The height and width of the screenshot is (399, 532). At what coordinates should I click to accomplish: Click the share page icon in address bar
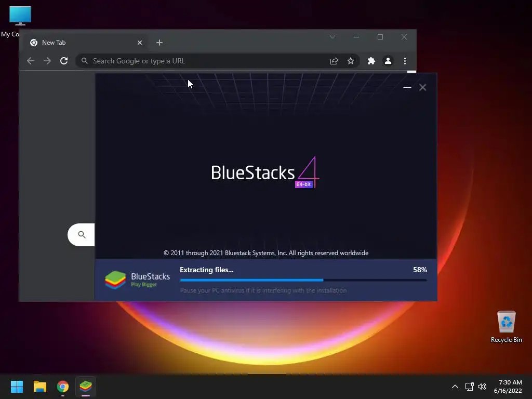tap(334, 61)
